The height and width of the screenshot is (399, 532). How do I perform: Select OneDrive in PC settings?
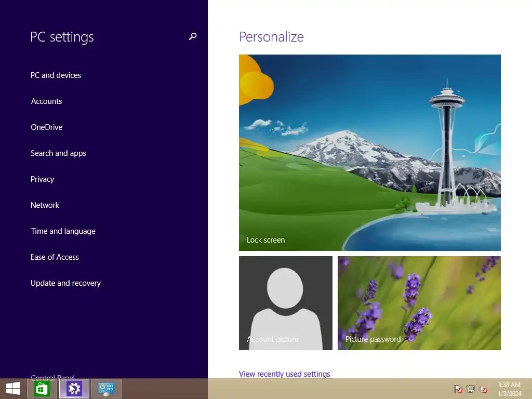click(x=46, y=127)
